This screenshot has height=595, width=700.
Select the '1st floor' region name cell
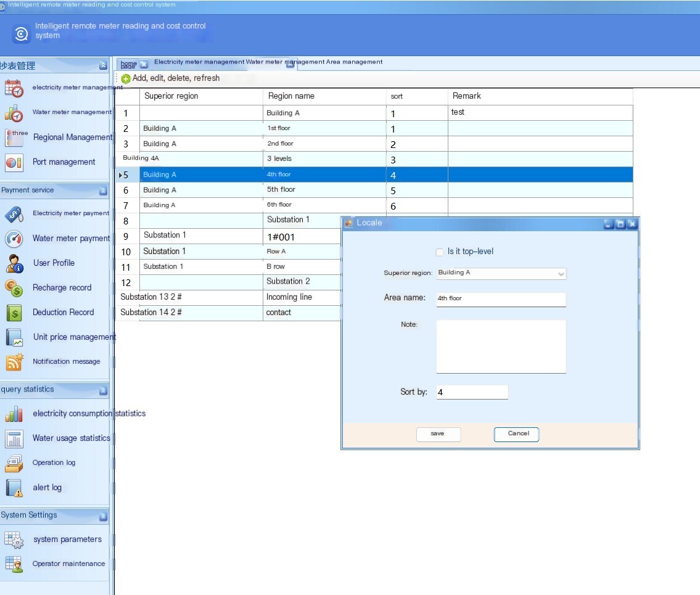tap(324, 128)
